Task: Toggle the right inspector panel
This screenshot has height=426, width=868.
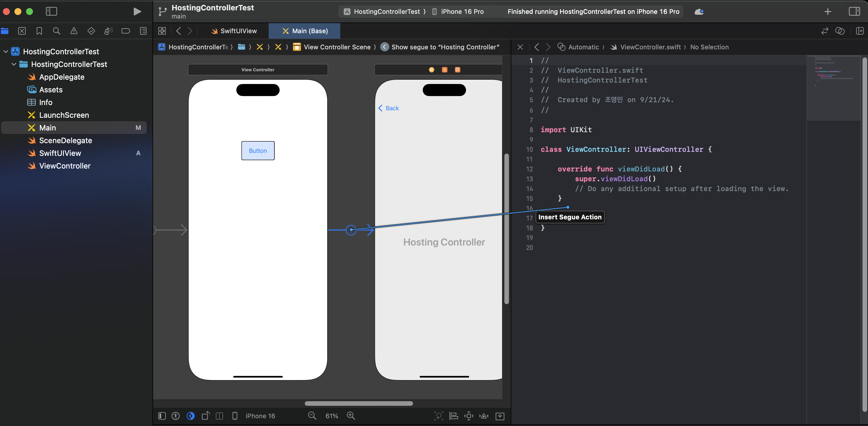Action: coord(854,12)
